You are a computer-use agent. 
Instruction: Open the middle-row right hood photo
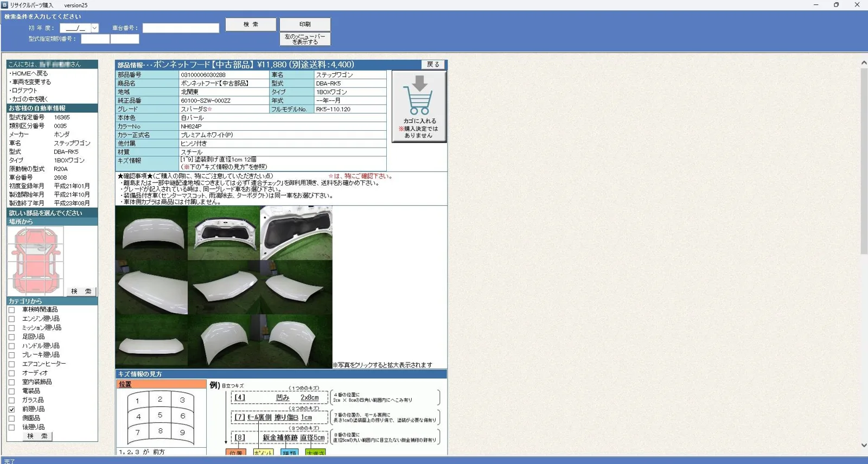point(296,287)
